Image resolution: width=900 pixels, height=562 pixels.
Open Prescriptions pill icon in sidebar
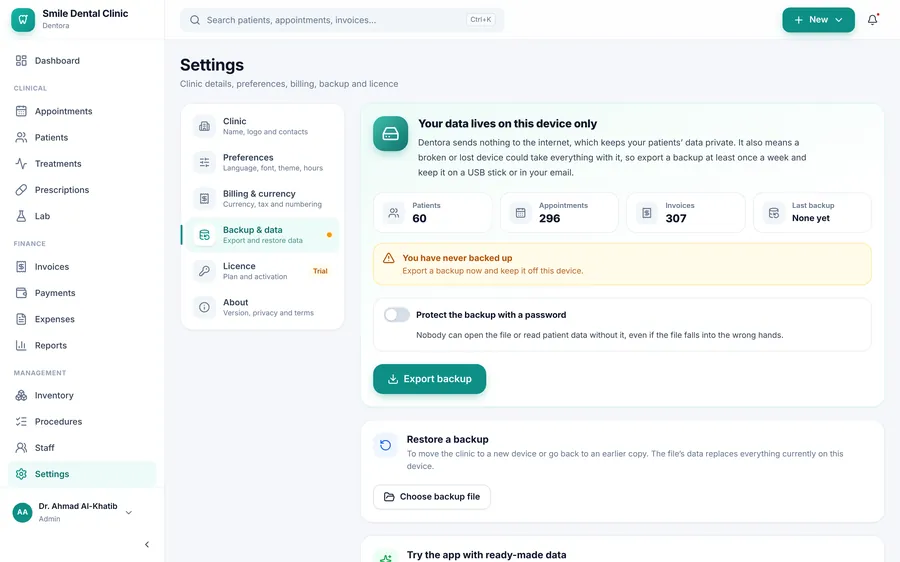21,190
